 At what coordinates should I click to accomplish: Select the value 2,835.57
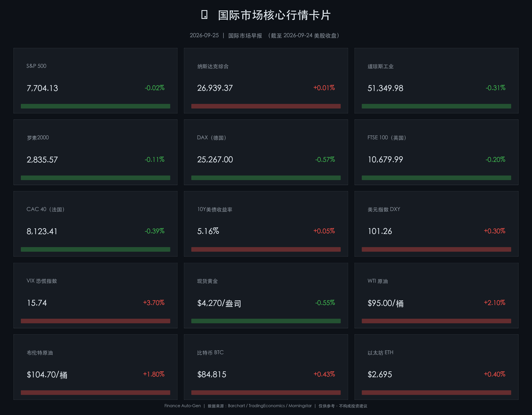coord(42,160)
